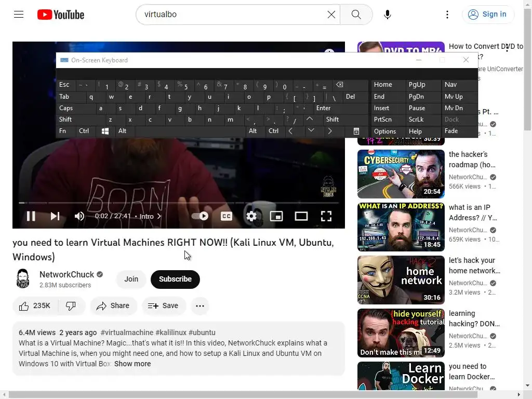Minimize the On-Screen Keyboard window
This screenshot has height=399, width=532.
tap(419, 60)
